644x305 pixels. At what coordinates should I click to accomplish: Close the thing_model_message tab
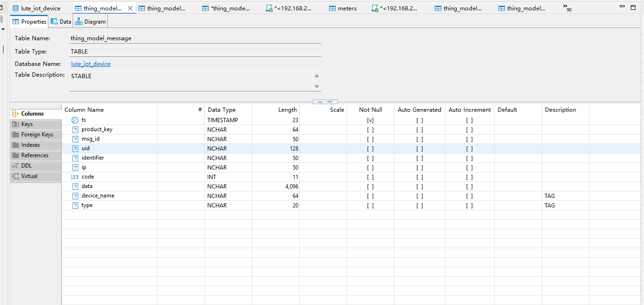[130, 9]
